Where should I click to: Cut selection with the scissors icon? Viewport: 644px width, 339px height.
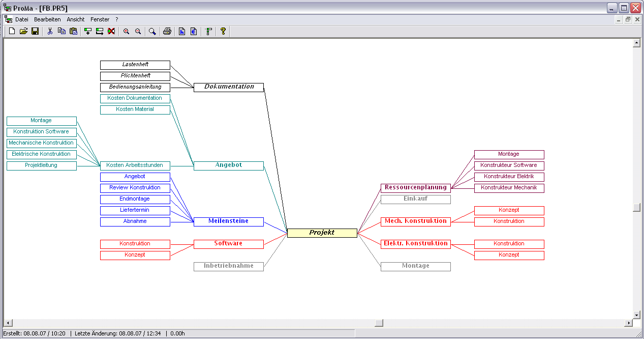(50, 32)
